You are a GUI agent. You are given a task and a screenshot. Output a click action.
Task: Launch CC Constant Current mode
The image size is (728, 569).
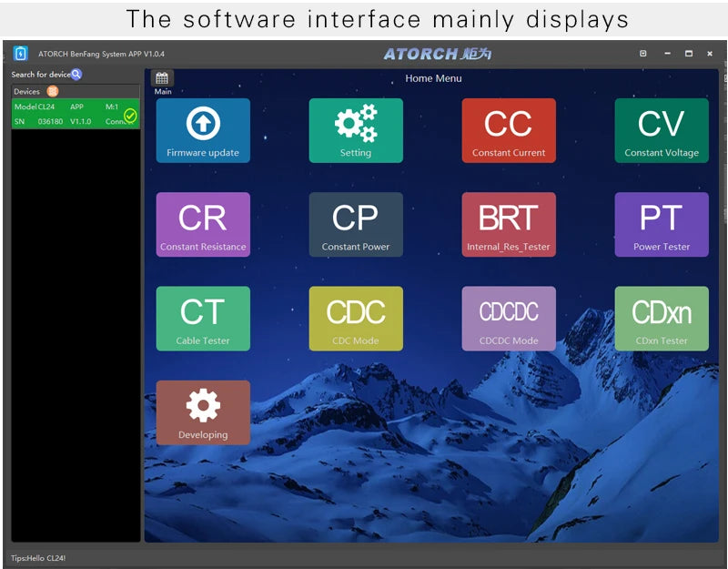(x=509, y=130)
